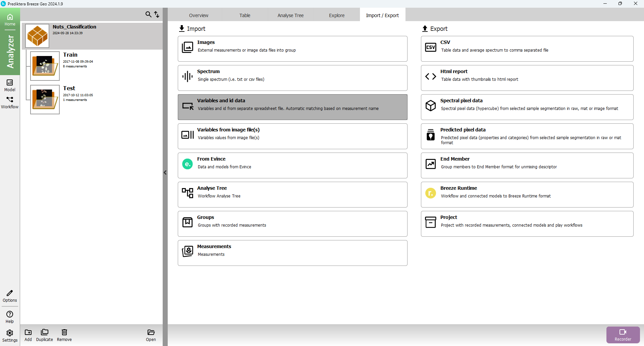Viewport: 644px width, 346px height.
Task: Open the Options pencil icon
Action: tap(10, 296)
